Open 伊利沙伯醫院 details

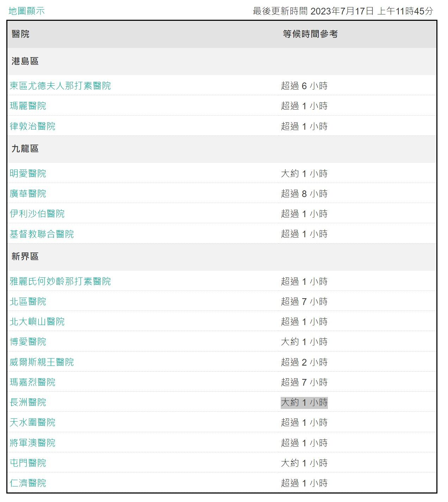(37, 214)
